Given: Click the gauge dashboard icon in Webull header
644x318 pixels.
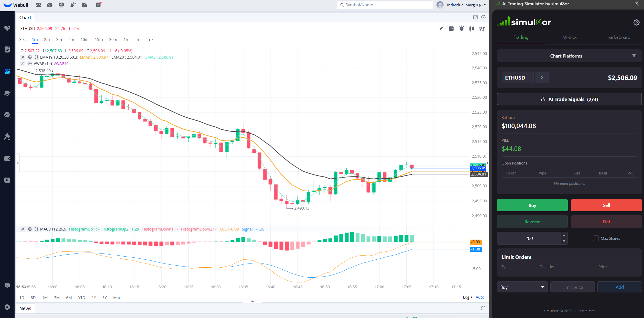Looking at the screenshot, I should [x=50, y=5].
